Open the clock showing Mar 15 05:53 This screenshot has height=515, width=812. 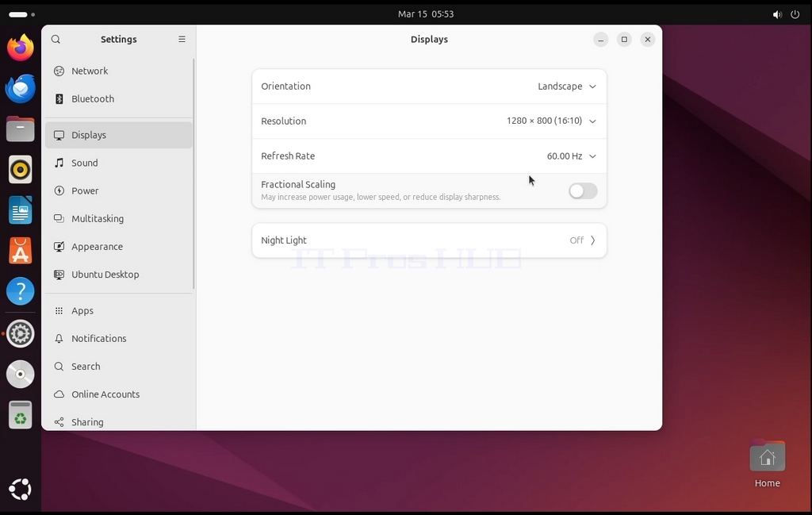point(426,14)
